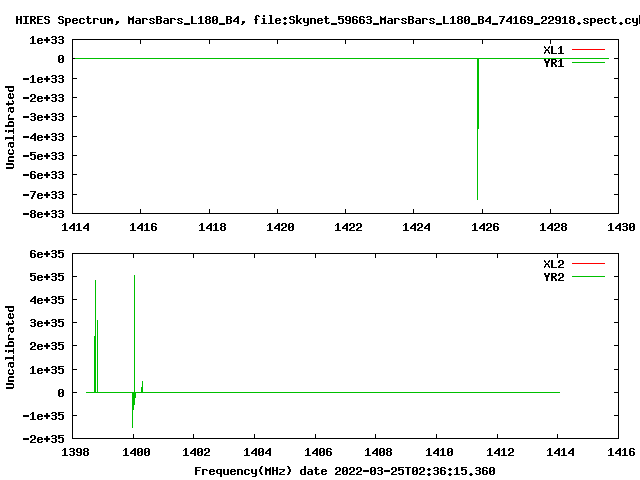Viewport: 640px width, 480px height.
Task: Click the 1406 x-axis tick label
Action: pos(318,452)
